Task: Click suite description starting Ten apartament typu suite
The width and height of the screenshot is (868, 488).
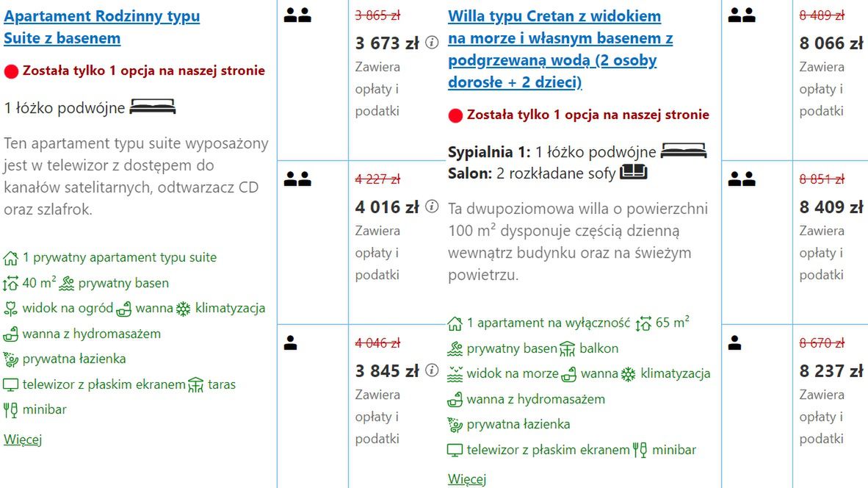Action: [x=136, y=176]
